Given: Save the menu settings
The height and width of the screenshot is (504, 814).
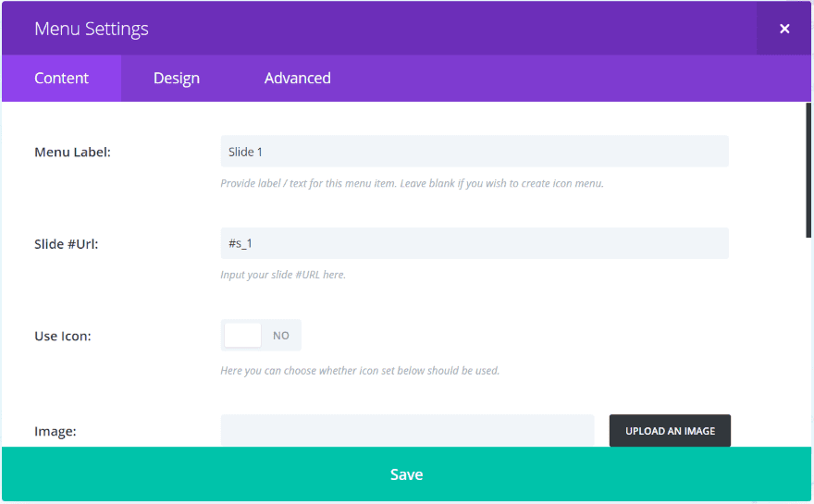Looking at the screenshot, I should pos(406,474).
